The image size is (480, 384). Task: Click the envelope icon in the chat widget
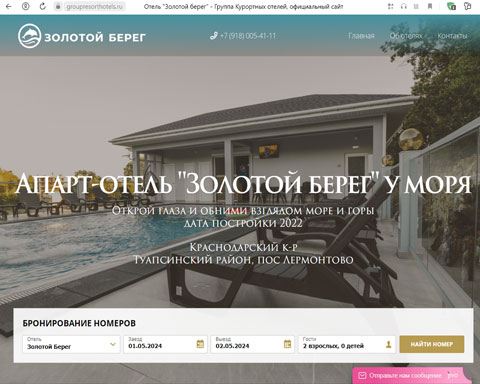coord(362,376)
